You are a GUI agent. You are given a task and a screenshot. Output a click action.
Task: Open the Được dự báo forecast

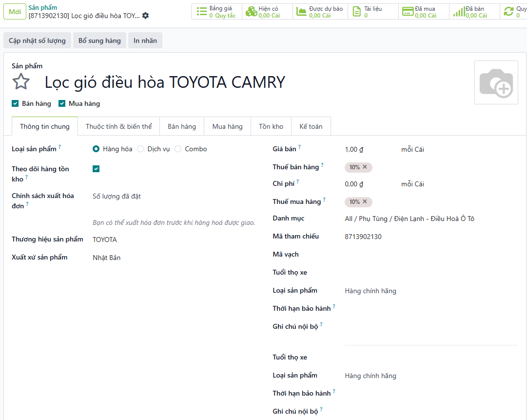pos(320,12)
